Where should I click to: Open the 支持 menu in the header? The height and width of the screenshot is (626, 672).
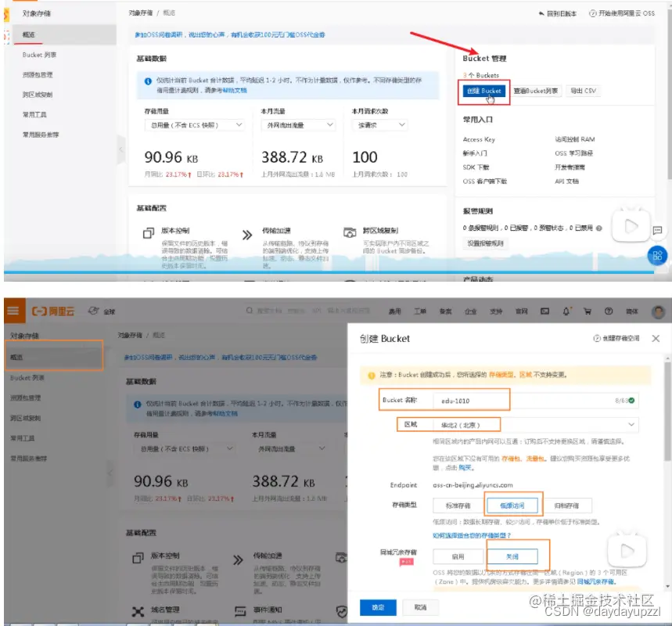(496, 311)
